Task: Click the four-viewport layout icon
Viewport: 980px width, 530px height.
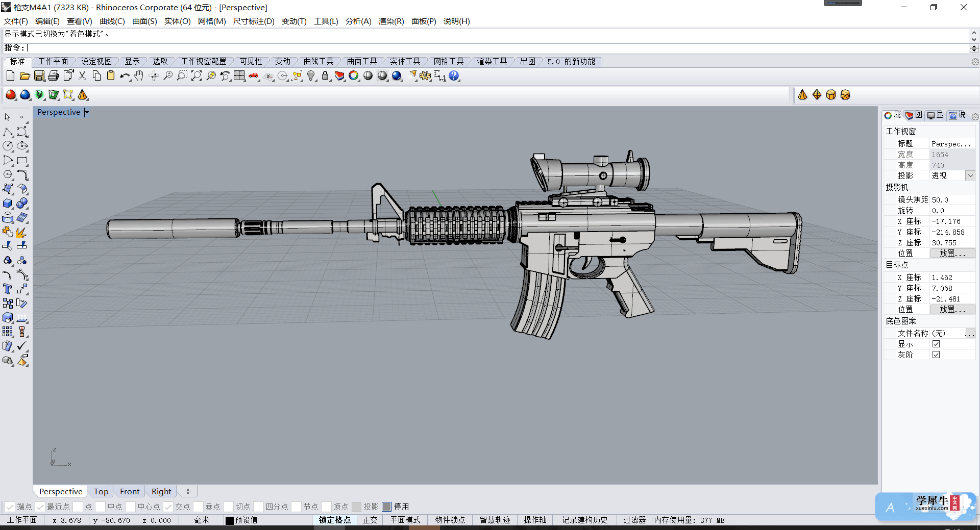Action: coord(239,76)
